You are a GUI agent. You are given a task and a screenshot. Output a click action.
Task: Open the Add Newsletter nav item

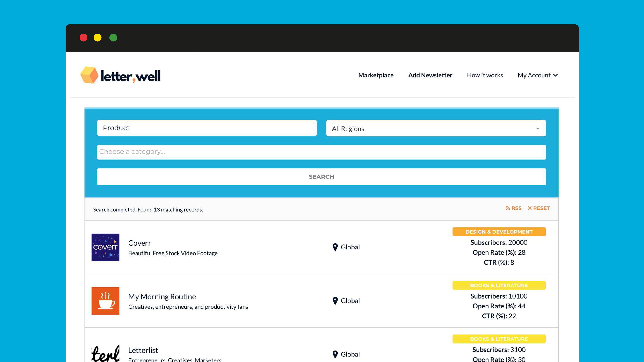pyautogui.click(x=430, y=75)
